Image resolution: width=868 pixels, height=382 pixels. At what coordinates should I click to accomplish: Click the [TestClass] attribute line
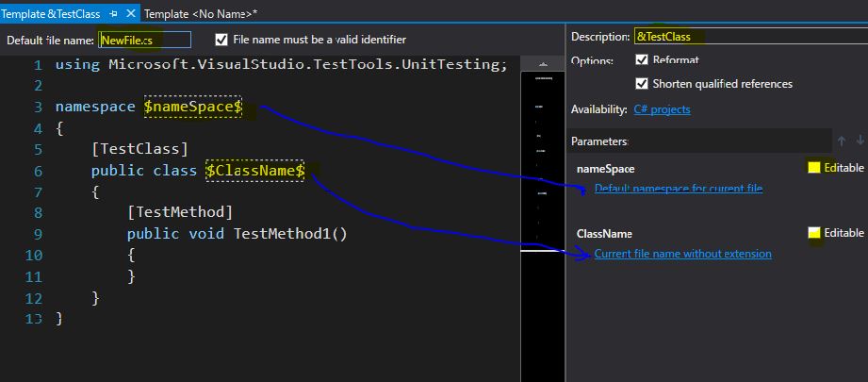[x=140, y=149]
